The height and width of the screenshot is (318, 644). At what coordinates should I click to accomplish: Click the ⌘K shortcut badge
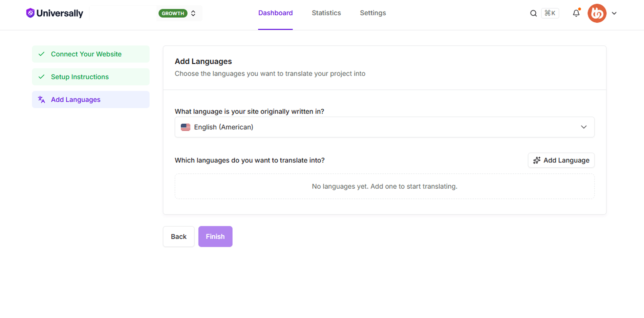(550, 13)
